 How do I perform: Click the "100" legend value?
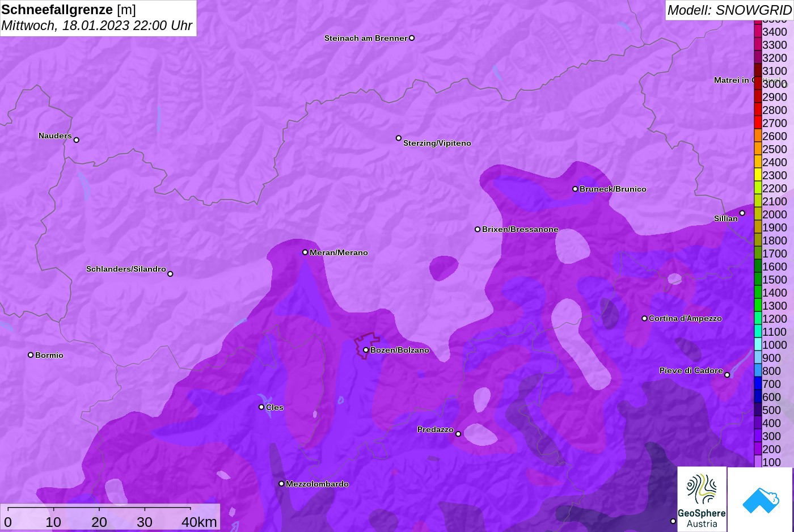pyautogui.click(x=772, y=462)
